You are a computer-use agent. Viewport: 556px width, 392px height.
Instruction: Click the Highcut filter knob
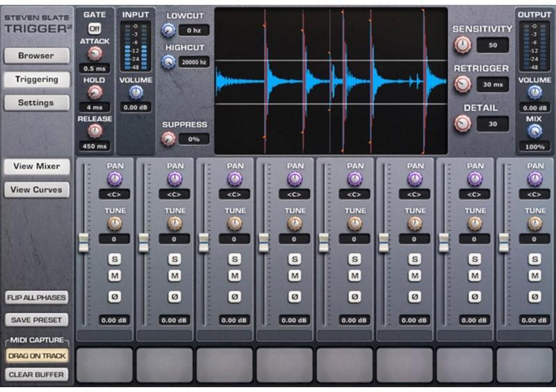168,62
